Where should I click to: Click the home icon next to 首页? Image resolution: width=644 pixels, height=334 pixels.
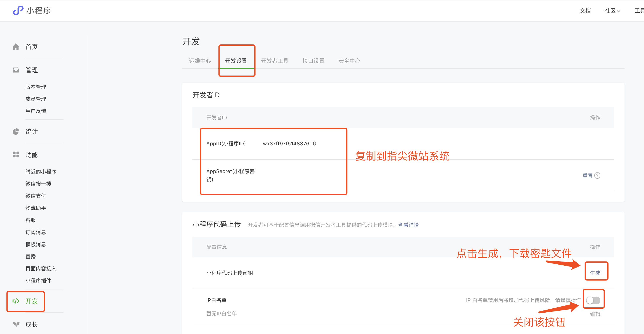16,47
